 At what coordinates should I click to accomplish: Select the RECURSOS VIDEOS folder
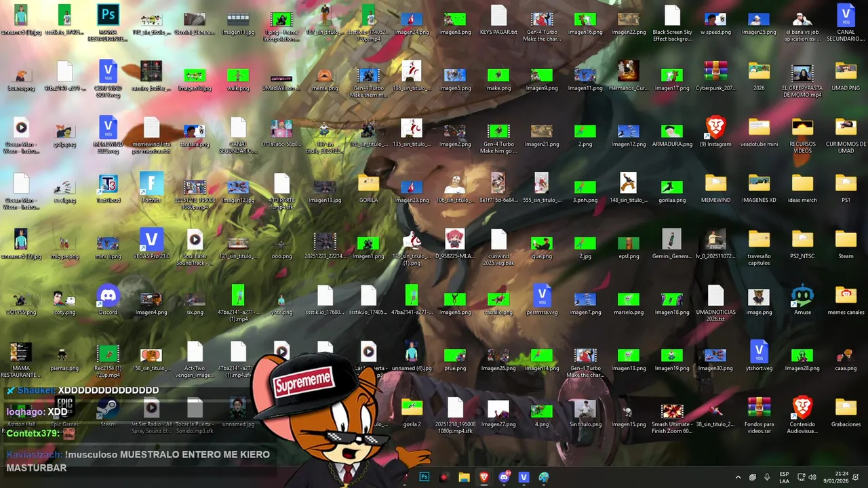click(802, 135)
